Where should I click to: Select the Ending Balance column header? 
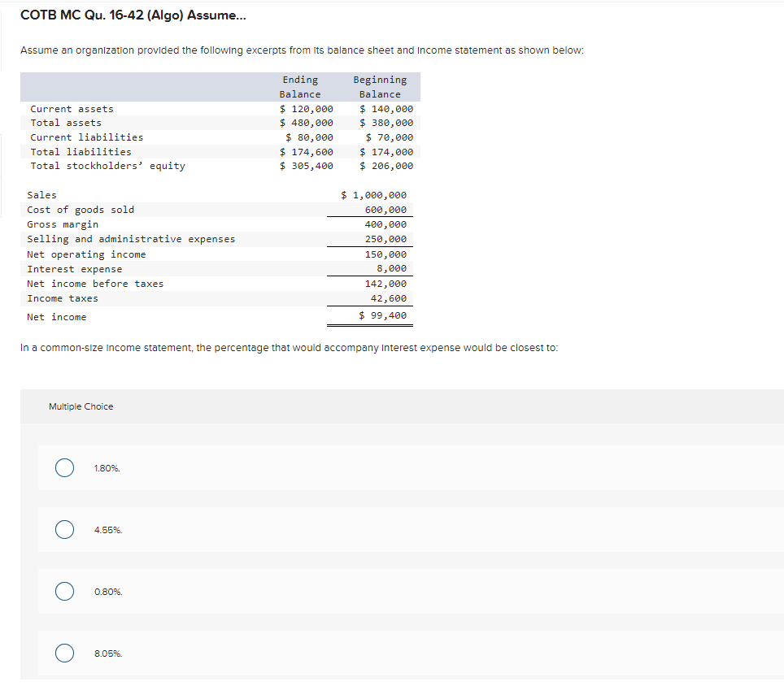point(300,86)
